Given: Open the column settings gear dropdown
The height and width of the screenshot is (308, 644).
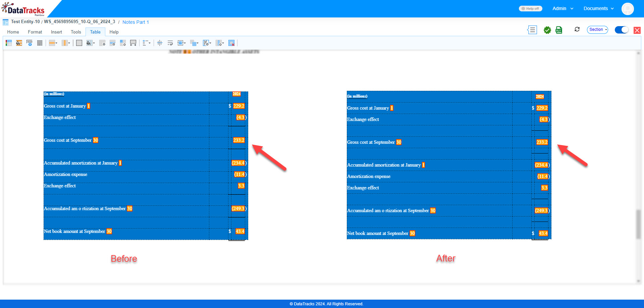Looking at the screenshot, I should coord(220,43).
